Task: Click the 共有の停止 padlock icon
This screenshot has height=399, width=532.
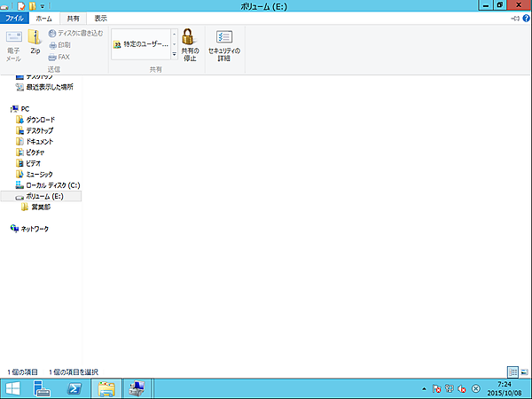Action: (x=188, y=36)
